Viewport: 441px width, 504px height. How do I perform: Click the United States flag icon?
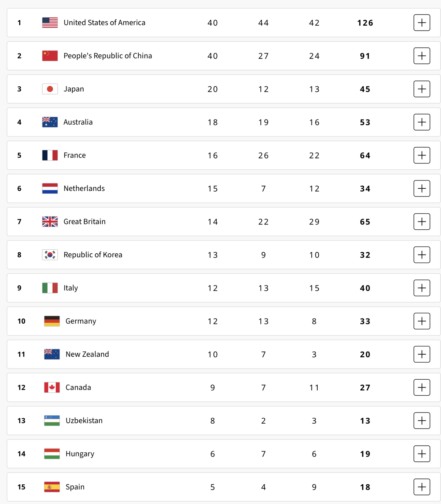point(50,23)
